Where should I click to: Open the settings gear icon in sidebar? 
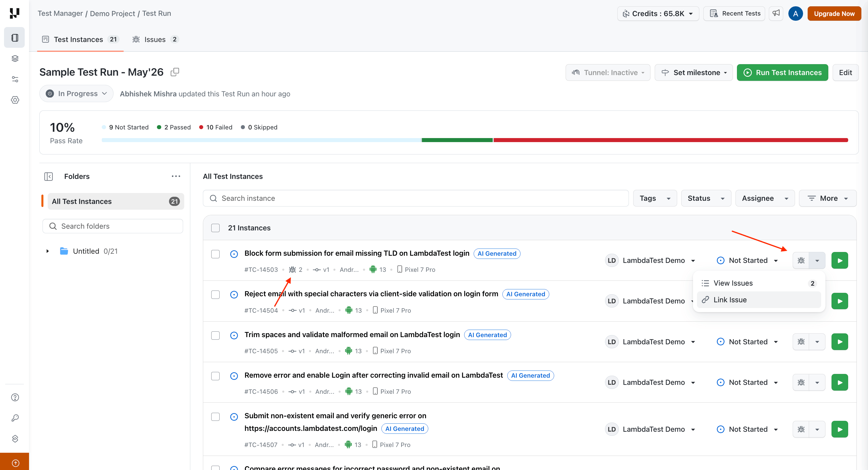15,100
